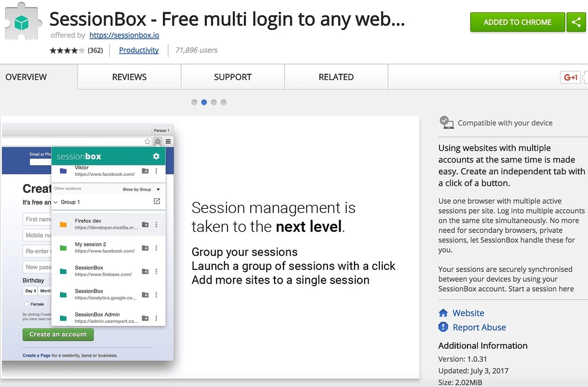Select the first carousel dot
The height and width of the screenshot is (387, 588).
(194, 102)
